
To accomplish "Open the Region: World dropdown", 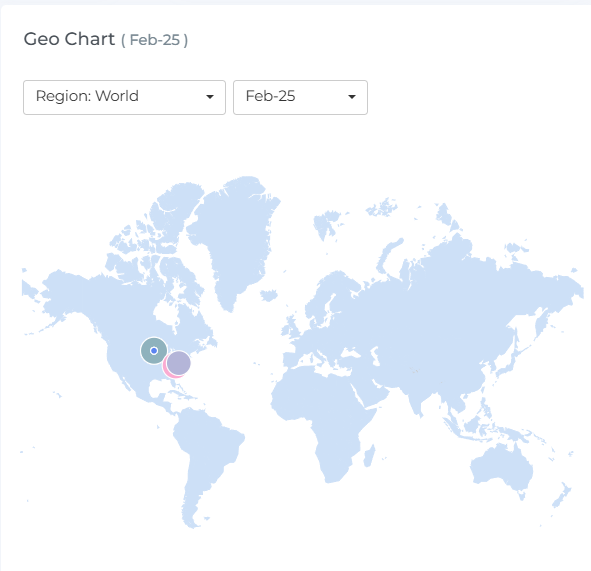I will (x=124, y=97).
